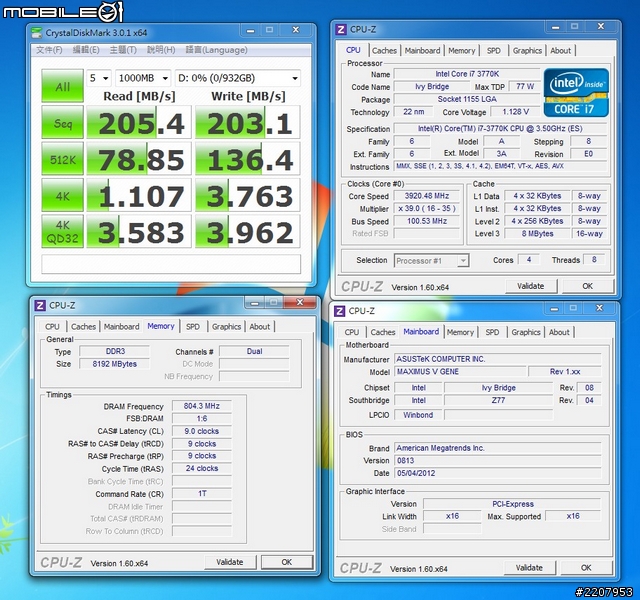Click the DRAM Frequency value 804.3 MHz
The image size is (640, 600).
coord(202,406)
